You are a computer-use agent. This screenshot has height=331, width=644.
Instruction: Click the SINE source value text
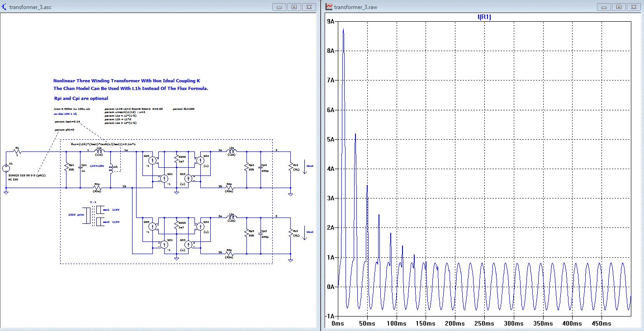[x=27, y=175]
